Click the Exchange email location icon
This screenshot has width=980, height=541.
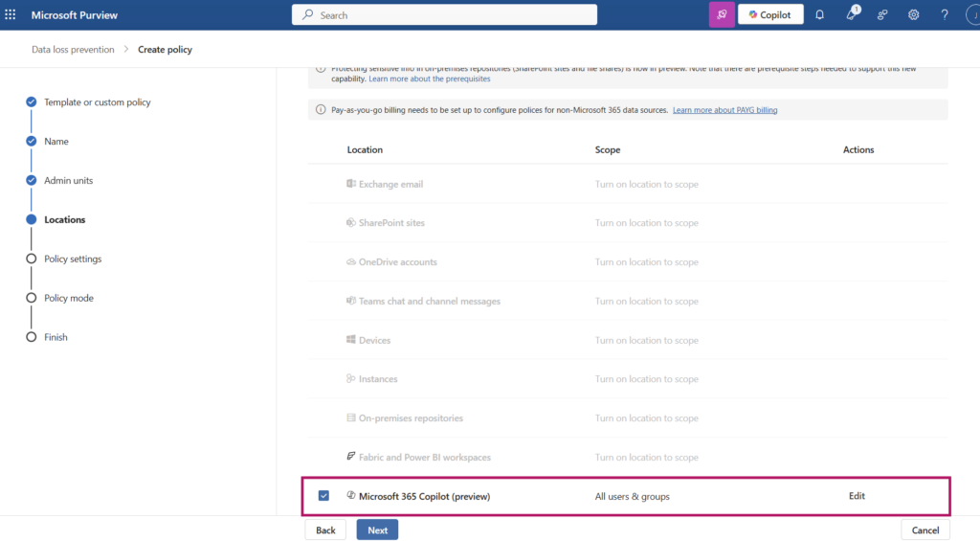(351, 184)
